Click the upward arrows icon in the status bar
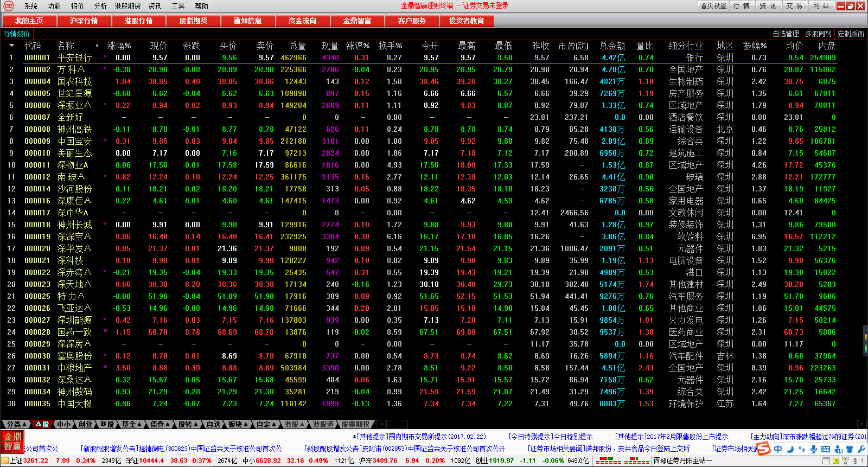Viewport: 868px width, 467px height. click(x=854, y=461)
